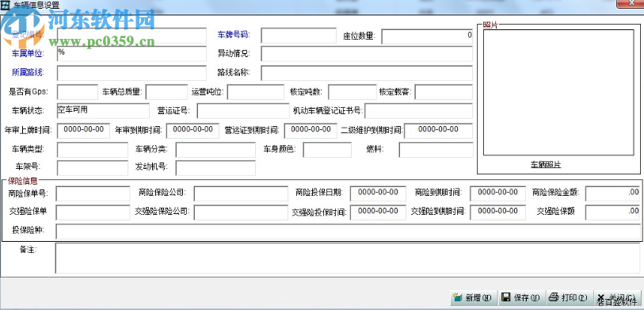Click the 机动车辆登记证书号 input field
644x310 pixels.
pyautogui.click(x=418, y=110)
